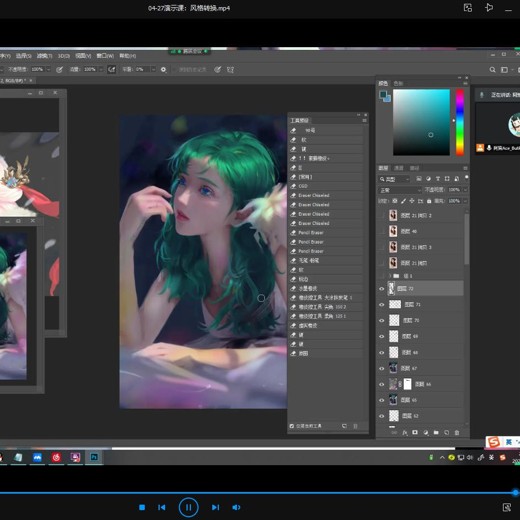520x520 pixels.
Task: Click the new folder group icon in layers panel
Action: coord(436,432)
